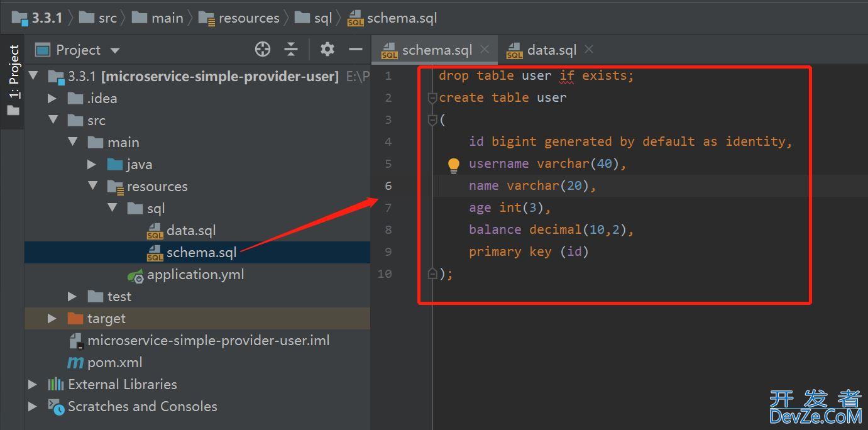The width and height of the screenshot is (868, 430).
Task: Click the Maven pom.xml file icon
Action: pyautogui.click(x=75, y=363)
